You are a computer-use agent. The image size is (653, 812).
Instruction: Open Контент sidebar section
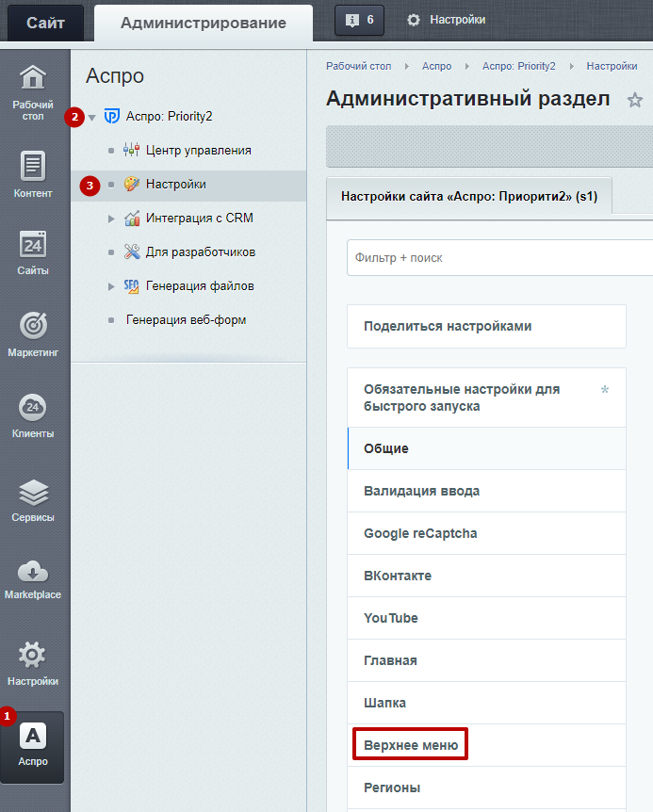(33, 175)
